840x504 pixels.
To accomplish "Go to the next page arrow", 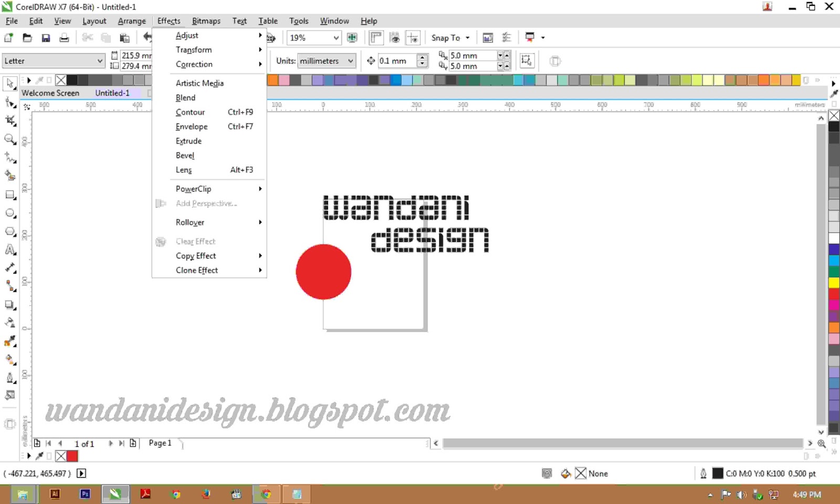I will [111, 444].
